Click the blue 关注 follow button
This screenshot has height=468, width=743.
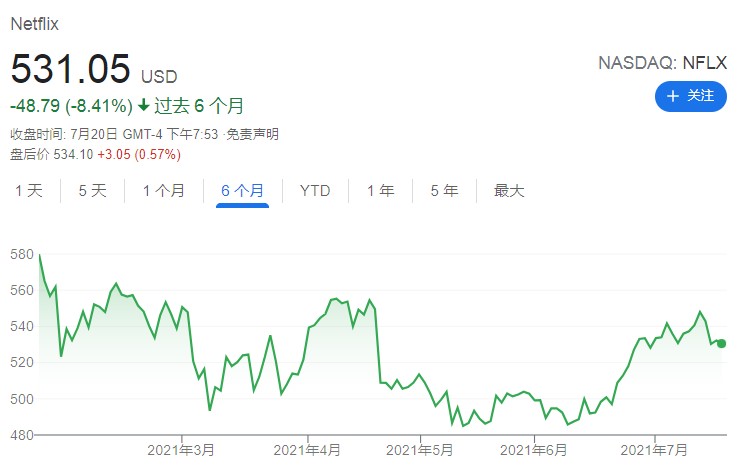(x=690, y=96)
